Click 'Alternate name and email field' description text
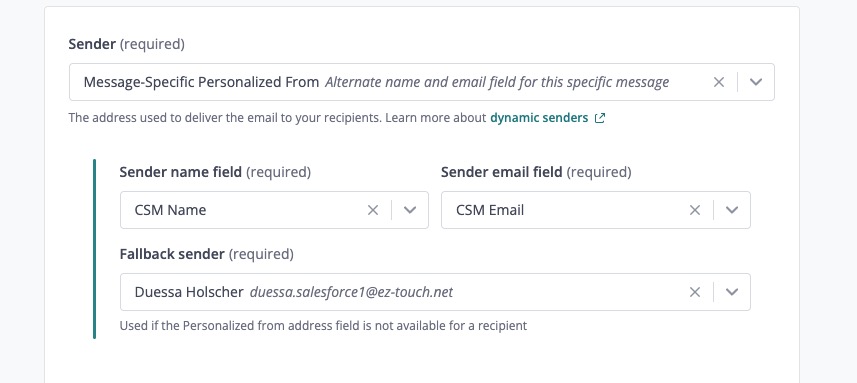This screenshot has height=383, width=857. tap(497, 83)
